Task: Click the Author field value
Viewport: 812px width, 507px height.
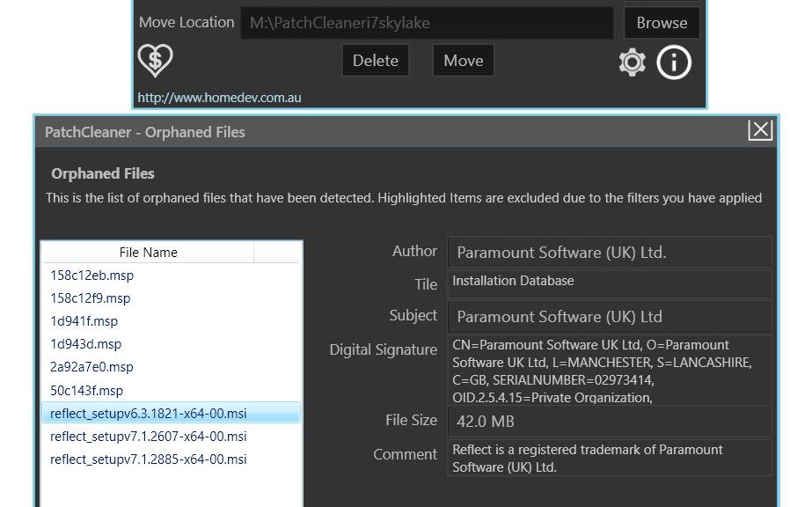Action: (x=610, y=253)
